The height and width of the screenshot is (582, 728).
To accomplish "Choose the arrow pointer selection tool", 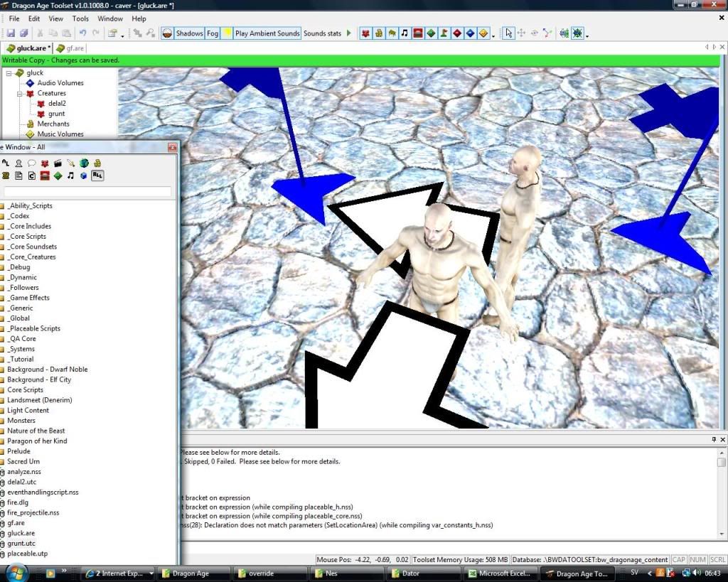I will (508, 33).
